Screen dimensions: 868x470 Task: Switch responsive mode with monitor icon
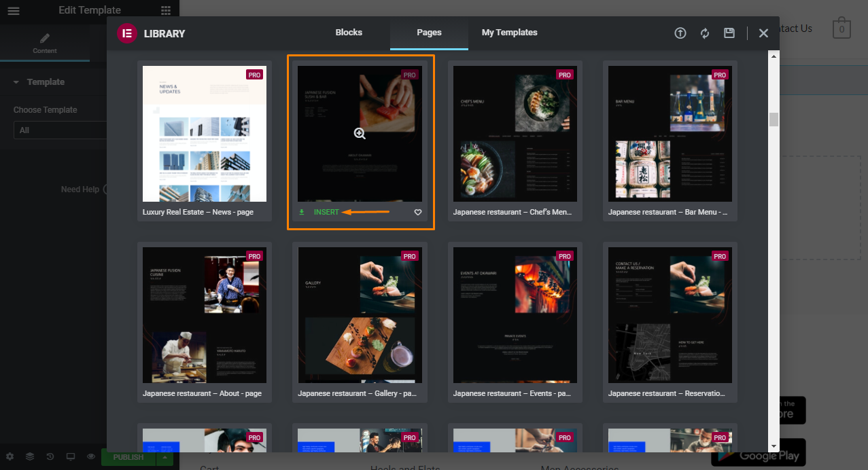click(x=71, y=457)
